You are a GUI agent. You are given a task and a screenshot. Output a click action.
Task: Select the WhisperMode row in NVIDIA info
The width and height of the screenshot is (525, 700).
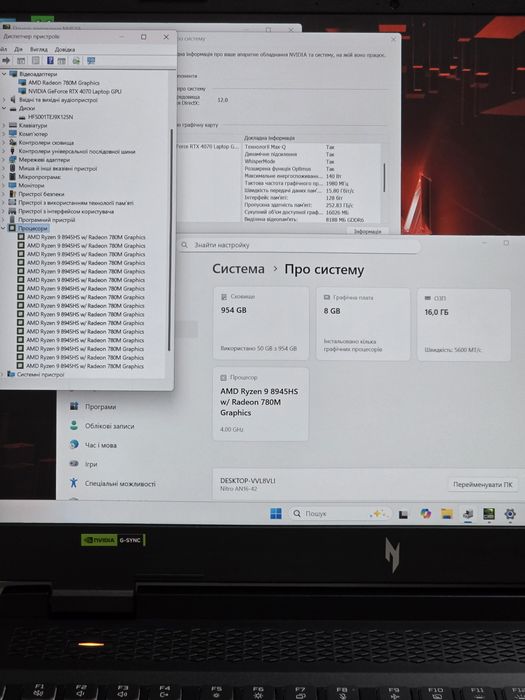[x=289, y=161]
